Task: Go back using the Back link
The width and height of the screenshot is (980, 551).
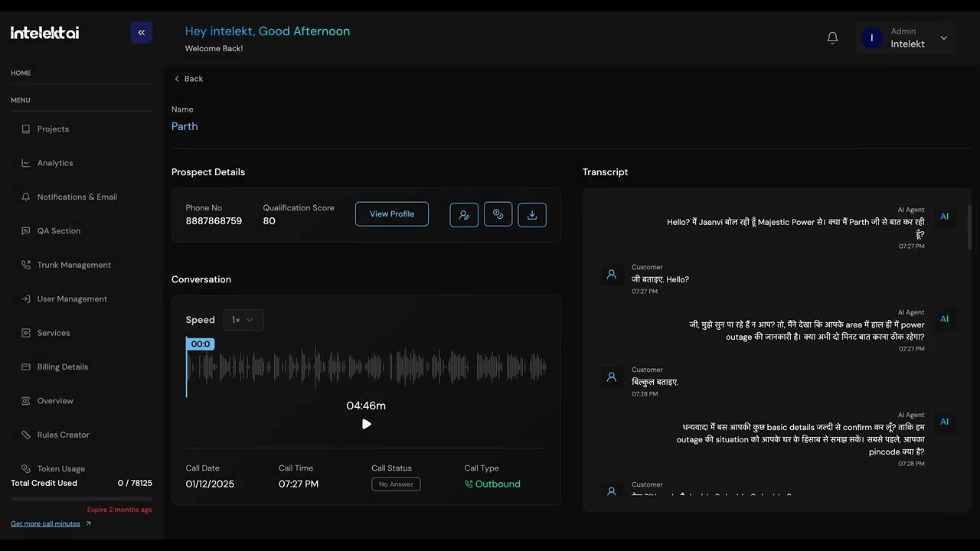Action: click(x=188, y=79)
